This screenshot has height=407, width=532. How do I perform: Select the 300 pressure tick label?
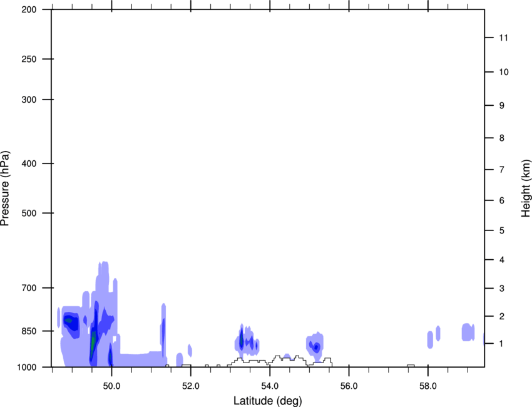[x=29, y=100]
